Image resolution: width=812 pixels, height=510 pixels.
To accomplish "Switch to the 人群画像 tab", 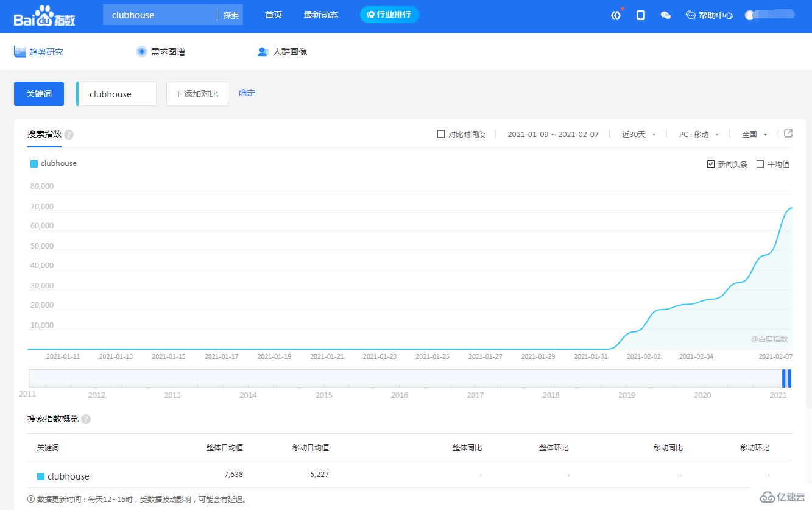I will point(283,52).
